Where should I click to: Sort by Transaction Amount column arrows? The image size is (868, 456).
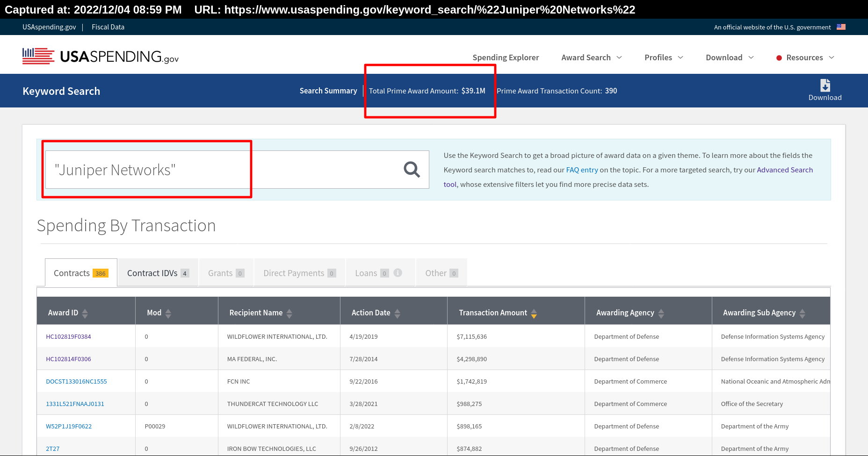coord(534,313)
